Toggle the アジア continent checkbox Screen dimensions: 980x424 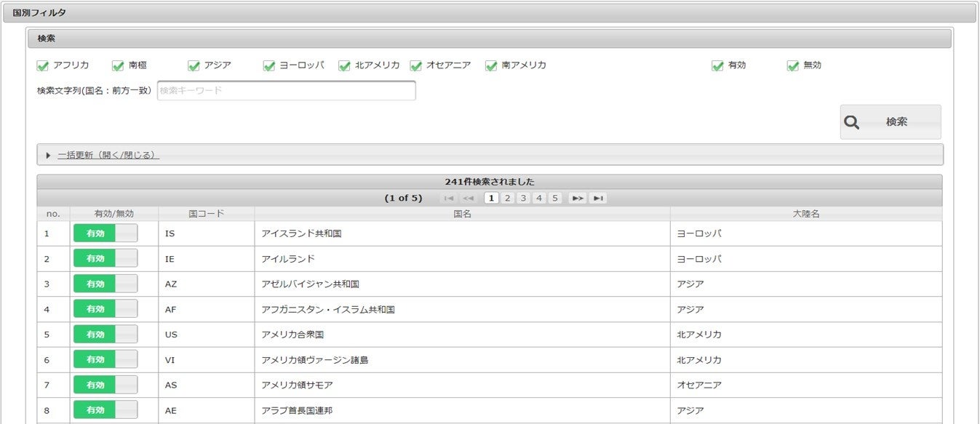tap(194, 66)
